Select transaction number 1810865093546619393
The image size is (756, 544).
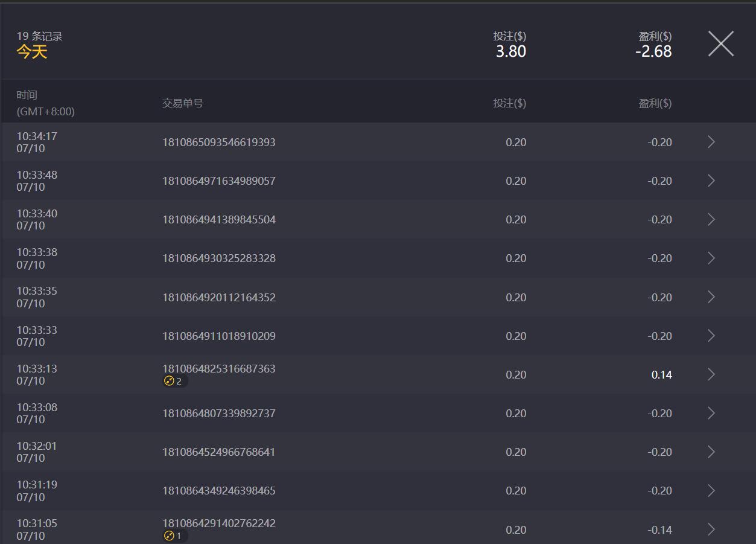coord(218,142)
